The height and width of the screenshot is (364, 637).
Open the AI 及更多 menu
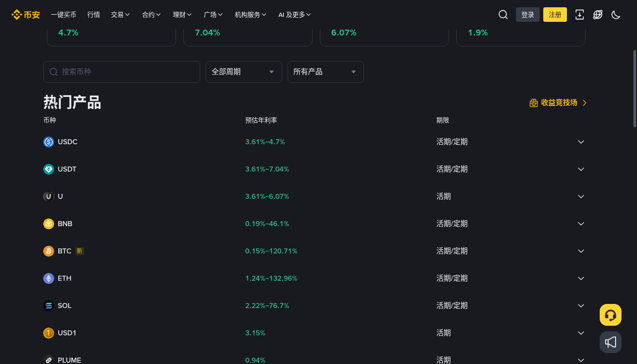pyautogui.click(x=295, y=15)
